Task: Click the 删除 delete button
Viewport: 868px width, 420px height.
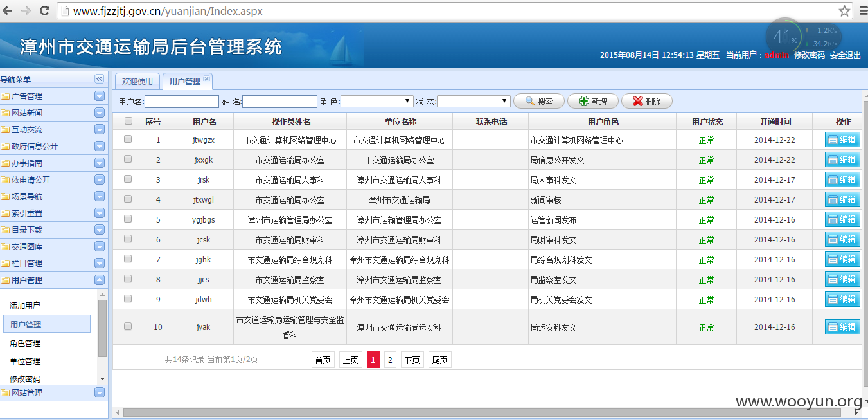Action: (x=646, y=101)
